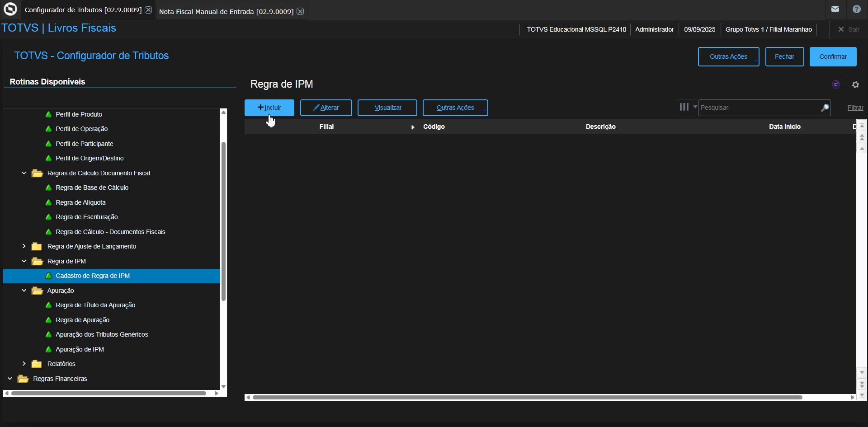This screenshot has height=427, width=868.
Task: Open Apuração dos Tributos Genéricos routine
Action: pyautogui.click(x=102, y=334)
